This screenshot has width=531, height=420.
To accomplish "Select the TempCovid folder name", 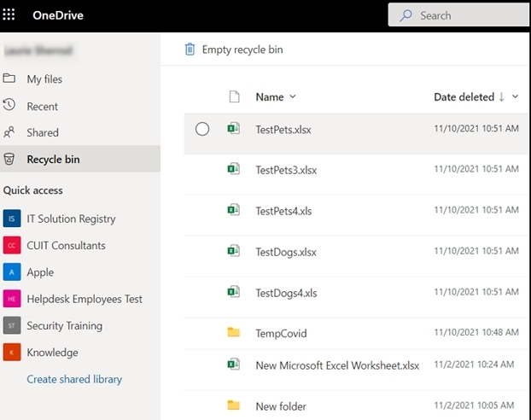I will click(x=281, y=334).
